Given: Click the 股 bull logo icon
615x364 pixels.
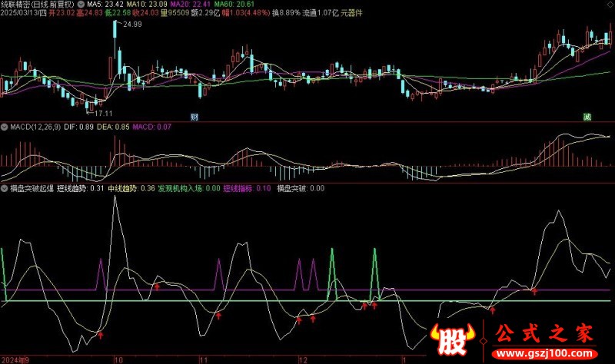Looking at the screenshot, I should pos(452,339).
